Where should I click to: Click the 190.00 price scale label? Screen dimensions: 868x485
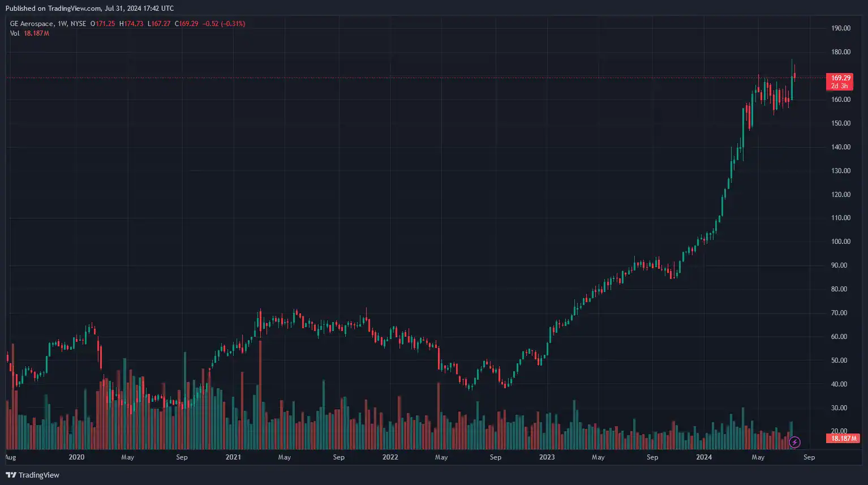click(841, 28)
